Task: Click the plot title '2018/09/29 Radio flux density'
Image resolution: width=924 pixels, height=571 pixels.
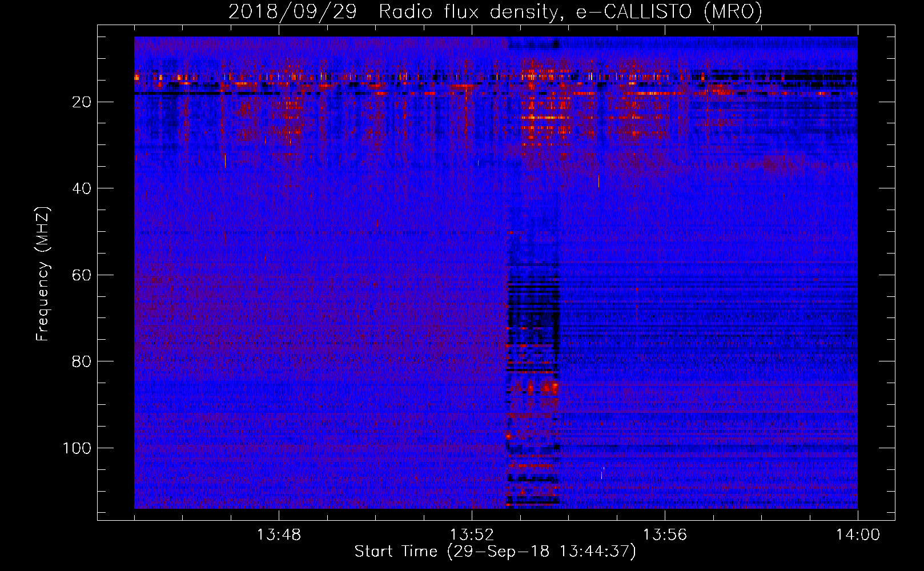Action: [x=496, y=11]
